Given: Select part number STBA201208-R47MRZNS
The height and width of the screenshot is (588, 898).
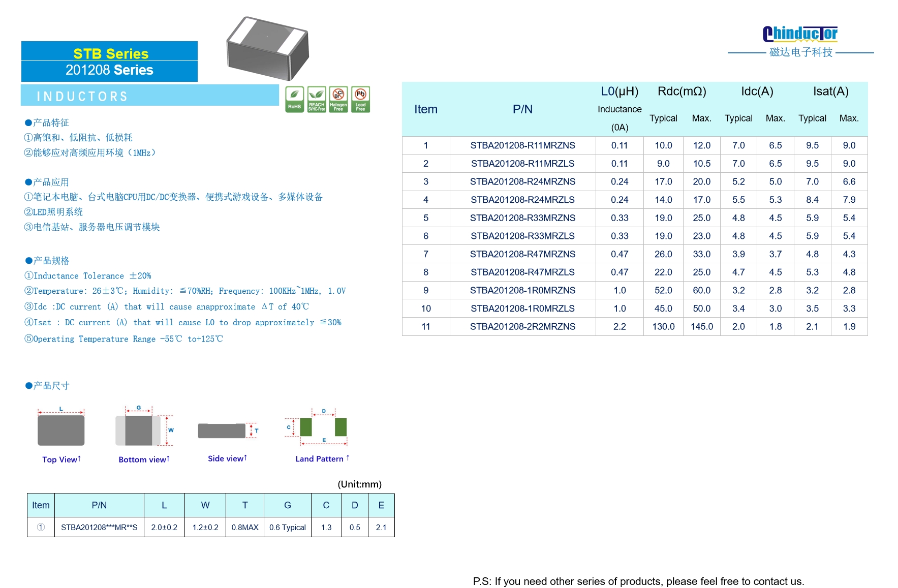Looking at the screenshot, I should pos(522,254).
